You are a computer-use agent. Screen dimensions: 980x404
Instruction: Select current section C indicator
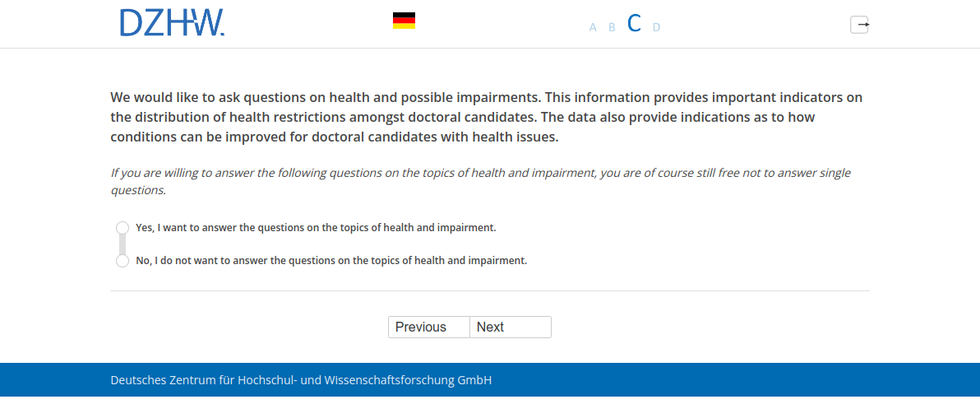634,24
